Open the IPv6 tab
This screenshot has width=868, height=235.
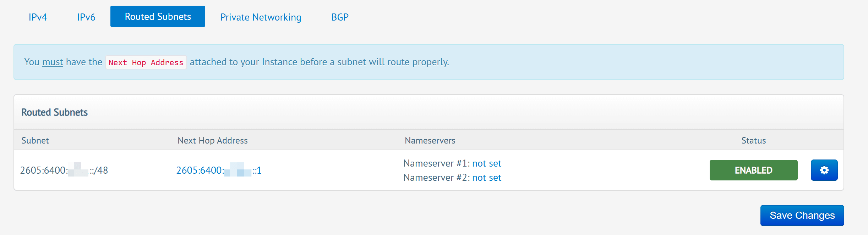coord(86,17)
